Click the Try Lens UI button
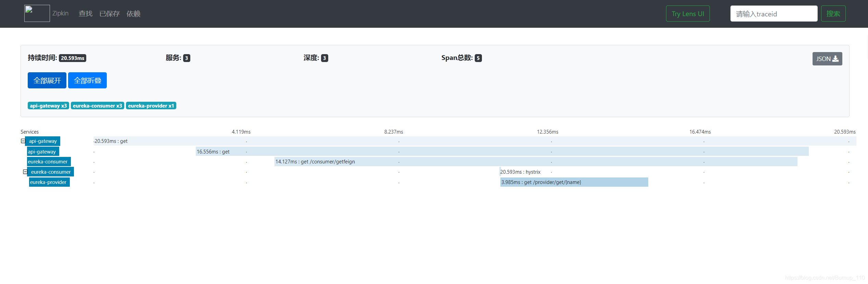Screen dimensions: 868x284 688,14
